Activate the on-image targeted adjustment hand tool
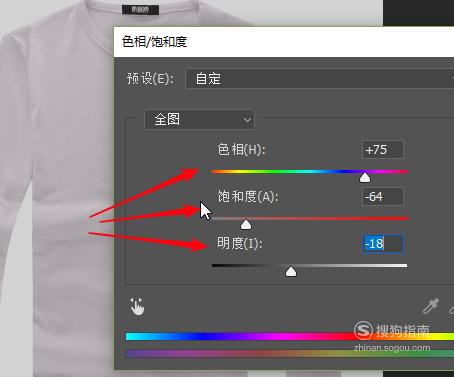This screenshot has width=454, height=377. pyautogui.click(x=137, y=306)
